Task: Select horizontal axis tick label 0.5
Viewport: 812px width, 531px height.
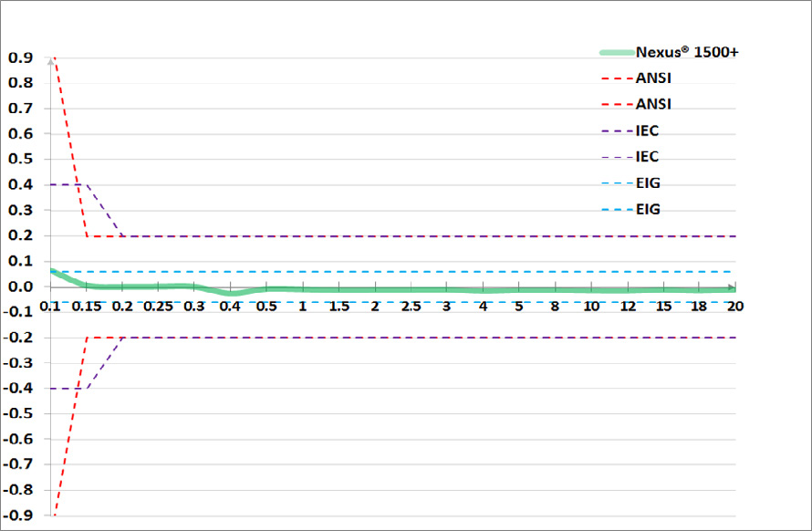Action: [266, 307]
